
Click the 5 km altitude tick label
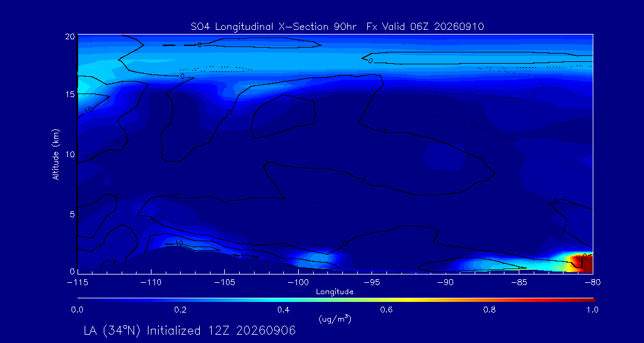(x=72, y=214)
